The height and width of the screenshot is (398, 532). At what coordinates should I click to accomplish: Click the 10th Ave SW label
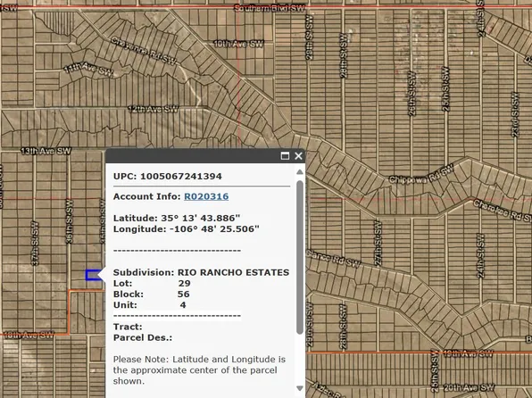pos(239,44)
